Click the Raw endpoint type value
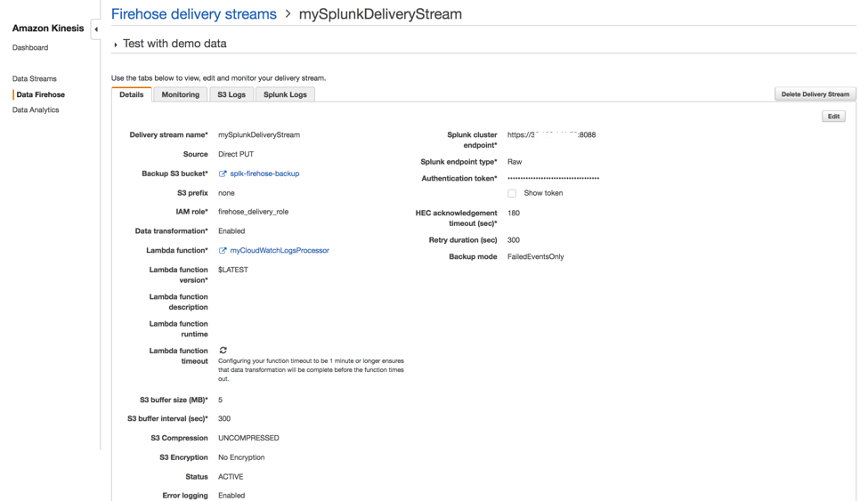Image resolution: width=868 pixels, height=501 pixels. 515,162
